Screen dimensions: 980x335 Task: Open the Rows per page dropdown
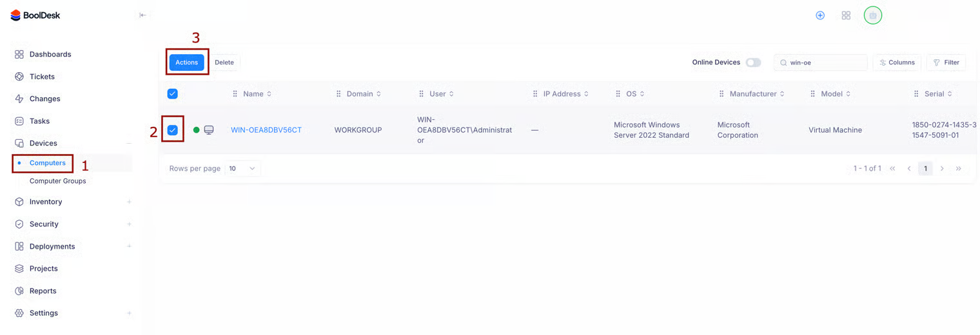click(242, 169)
